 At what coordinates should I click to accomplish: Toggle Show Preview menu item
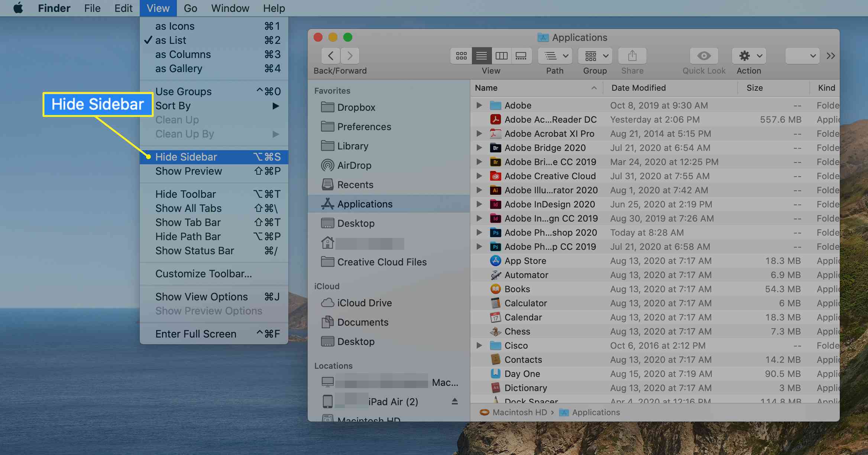(x=214, y=171)
